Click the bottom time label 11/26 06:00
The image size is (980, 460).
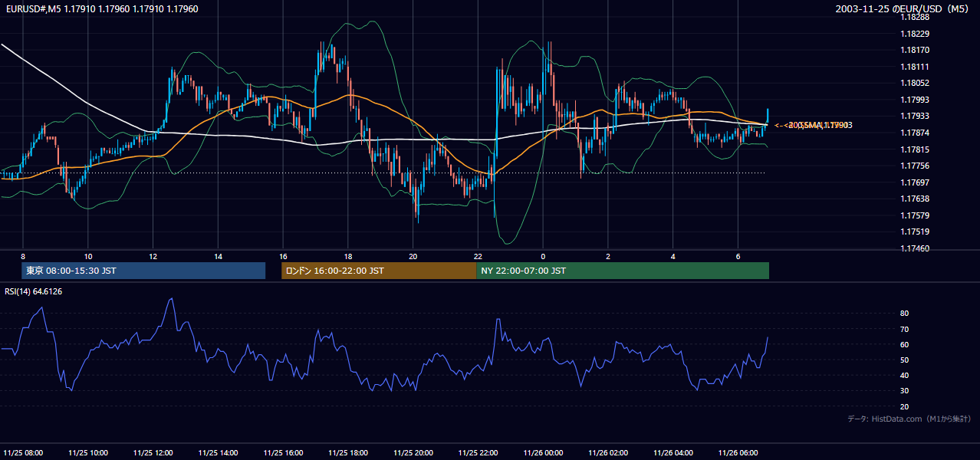738,452
